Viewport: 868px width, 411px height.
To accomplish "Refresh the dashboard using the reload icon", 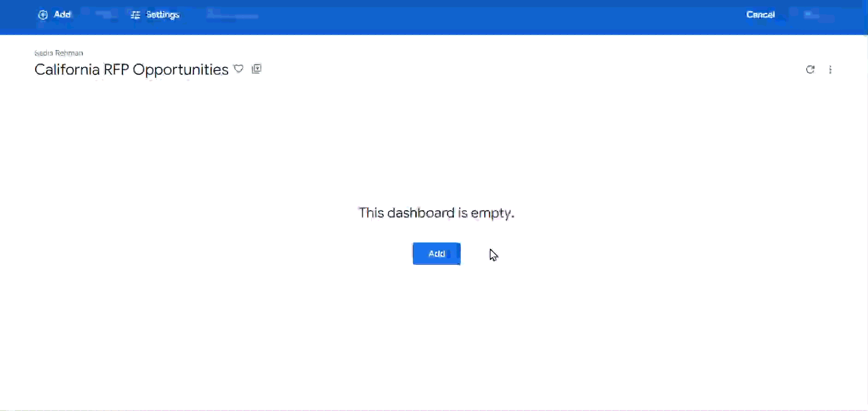I will (810, 70).
